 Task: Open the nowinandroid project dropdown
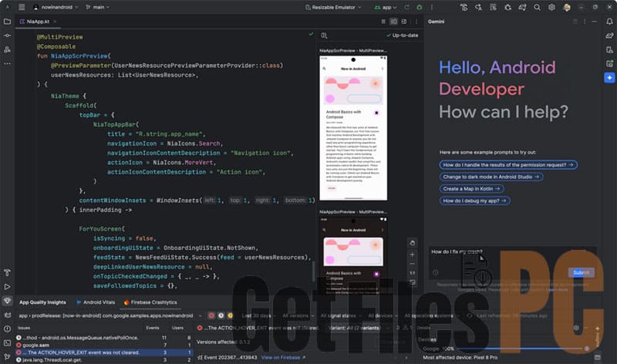pyautogui.click(x=56, y=7)
